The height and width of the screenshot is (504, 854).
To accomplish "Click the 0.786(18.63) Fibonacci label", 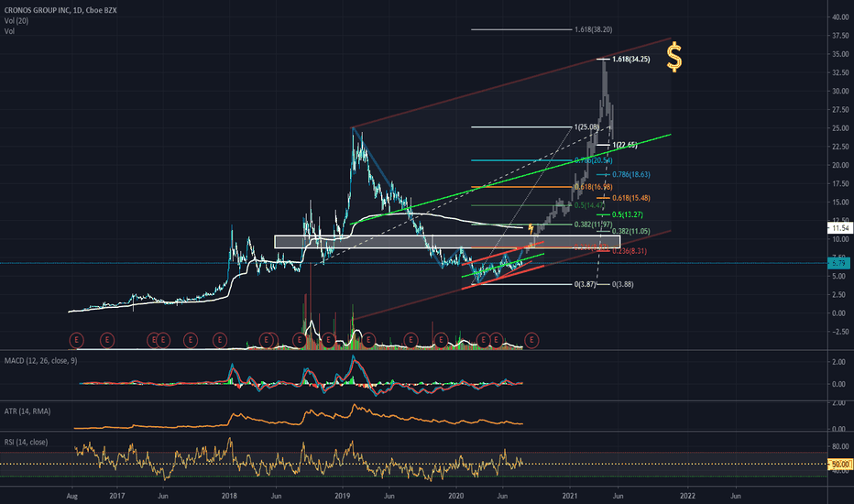I will click(x=630, y=174).
